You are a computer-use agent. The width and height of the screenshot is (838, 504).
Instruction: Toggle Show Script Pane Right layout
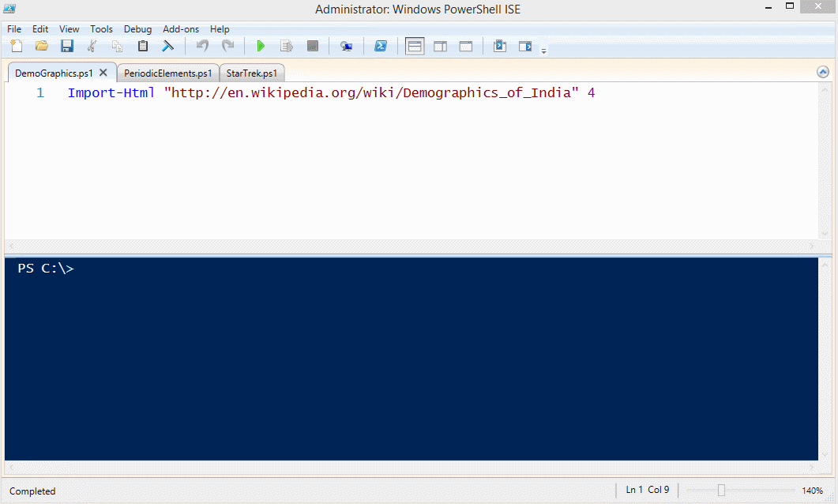pos(440,47)
